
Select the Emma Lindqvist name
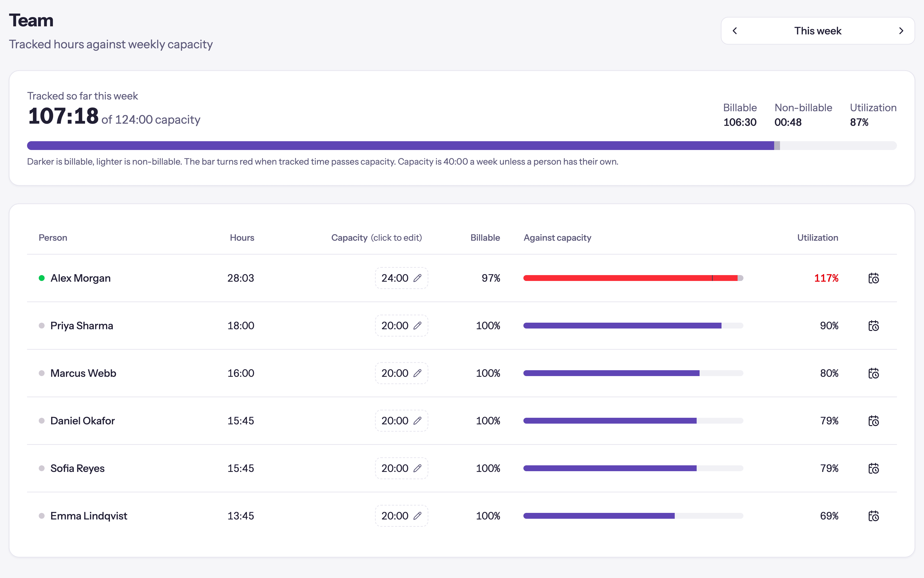[x=89, y=516]
